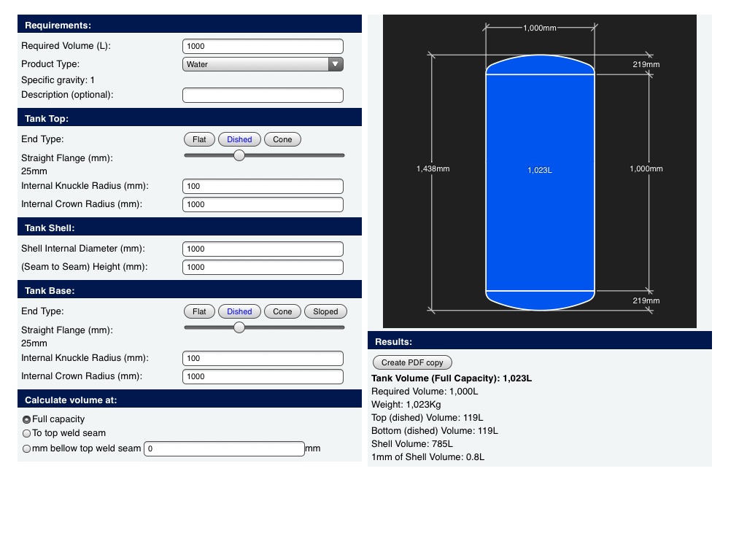747x560 pixels.
Task: Click the Create PDF copy button
Action: (x=412, y=362)
